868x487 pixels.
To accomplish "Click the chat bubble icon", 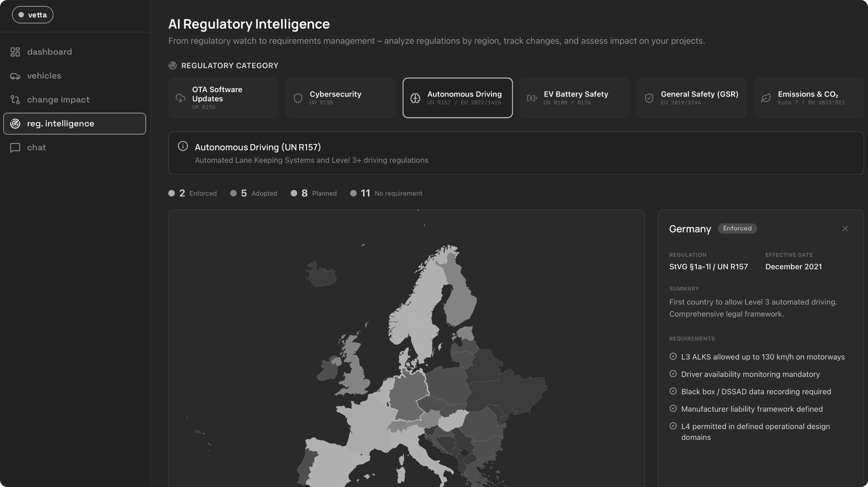I will point(15,148).
